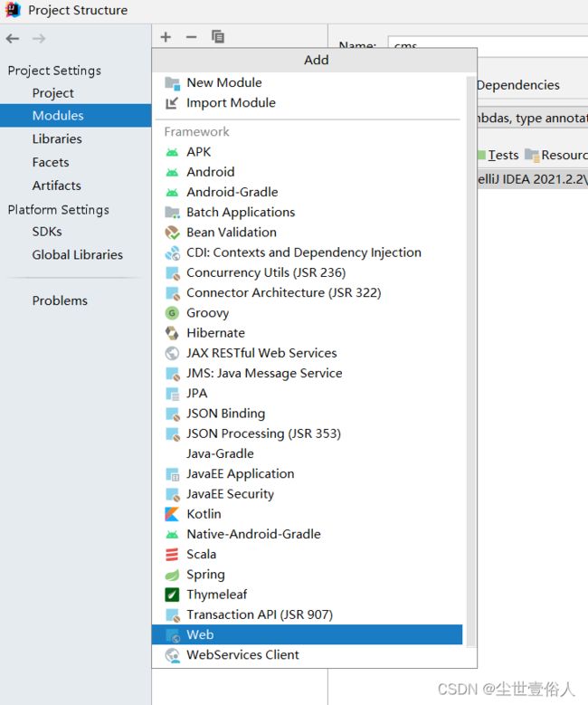Image resolution: width=588 pixels, height=705 pixels.
Task: Click the JPA icon
Action: pyautogui.click(x=172, y=394)
